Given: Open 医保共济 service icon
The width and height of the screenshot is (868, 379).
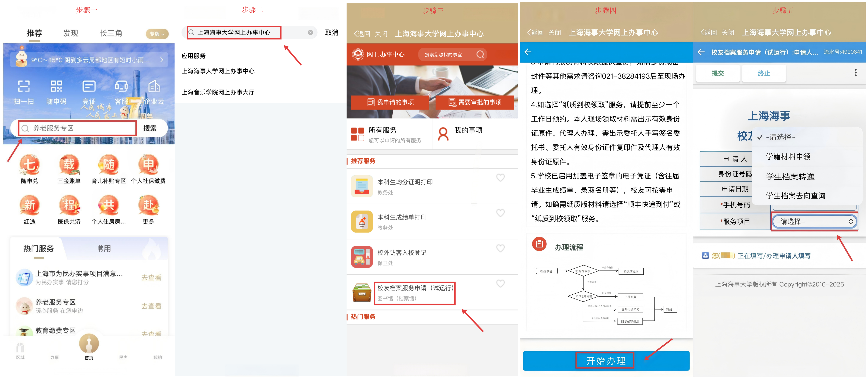Looking at the screenshot, I should click(69, 205).
